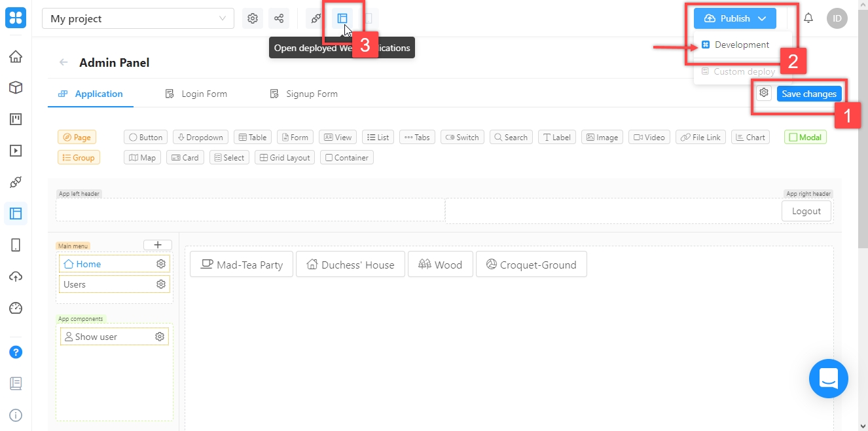Open the chat support bubble

click(x=828, y=379)
